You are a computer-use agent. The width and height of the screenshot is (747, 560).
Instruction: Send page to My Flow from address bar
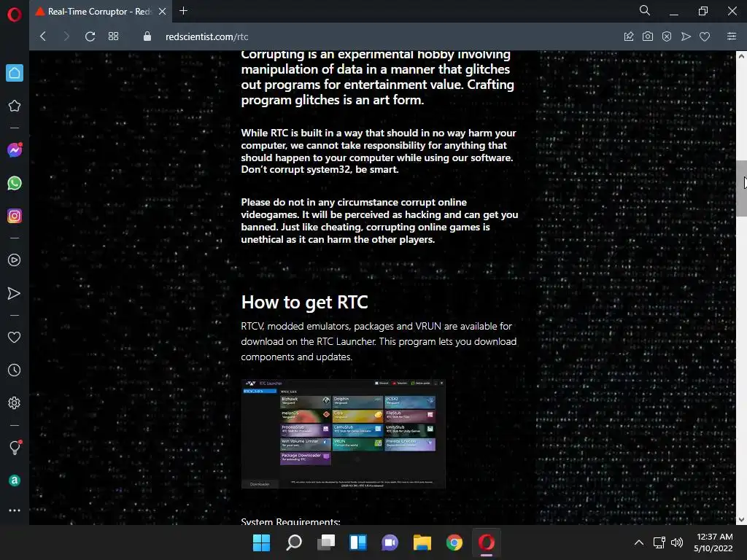point(686,36)
